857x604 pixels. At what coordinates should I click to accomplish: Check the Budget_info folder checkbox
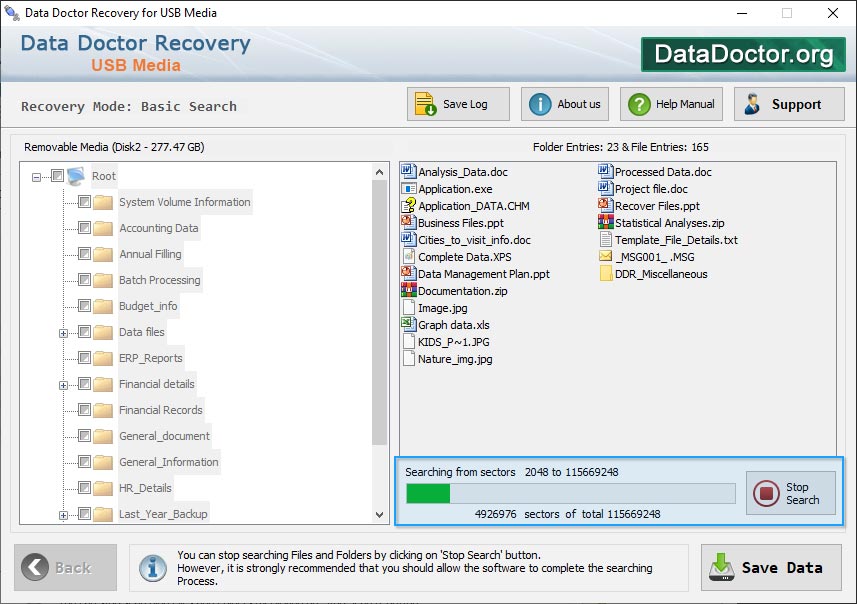(x=84, y=306)
